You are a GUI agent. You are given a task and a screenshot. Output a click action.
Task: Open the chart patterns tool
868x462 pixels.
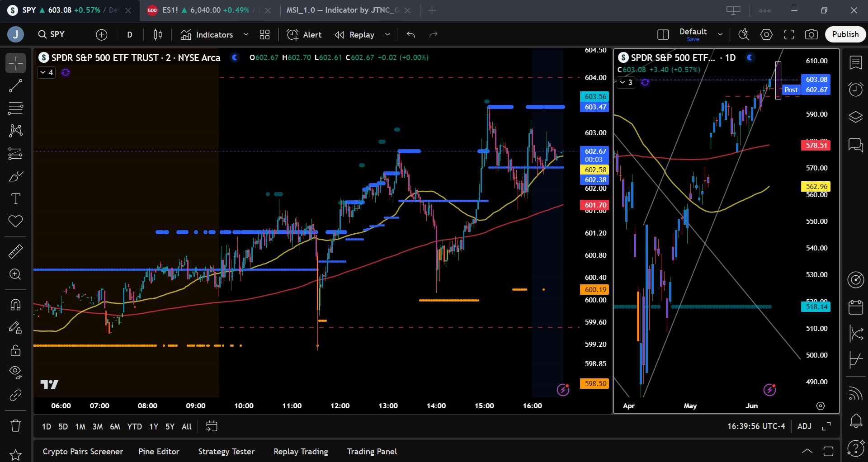[x=15, y=131]
